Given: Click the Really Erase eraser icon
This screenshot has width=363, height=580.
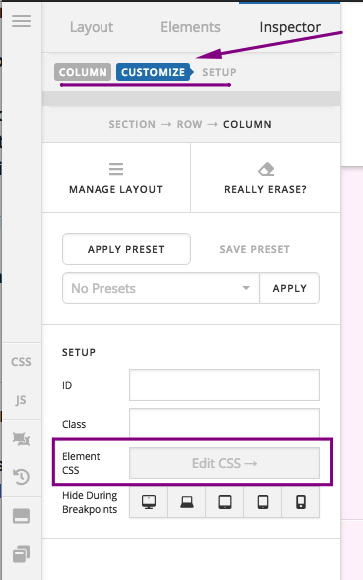Looking at the screenshot, I should [x=266, y=169].
